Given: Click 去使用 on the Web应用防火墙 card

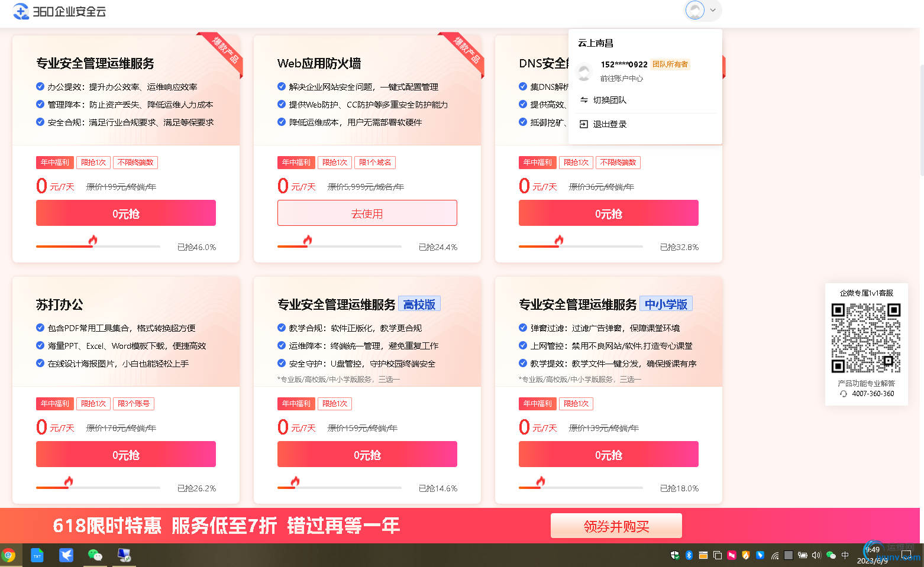Looking at the screenshot, I should (367, 213).
